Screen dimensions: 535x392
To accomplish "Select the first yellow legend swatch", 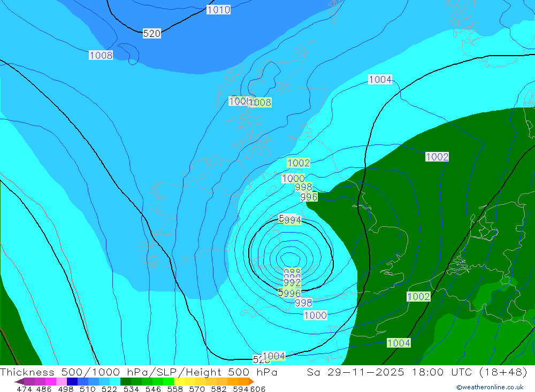I will 179,381.
